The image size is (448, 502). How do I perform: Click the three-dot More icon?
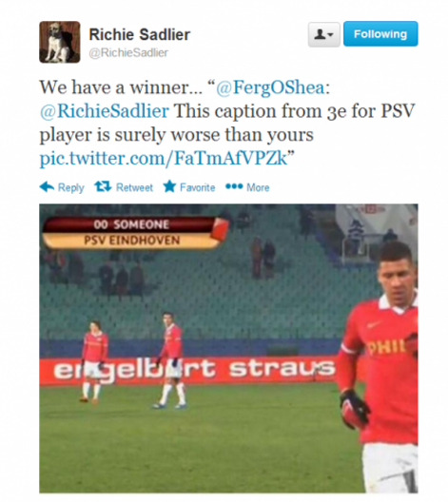coord(234,186)
